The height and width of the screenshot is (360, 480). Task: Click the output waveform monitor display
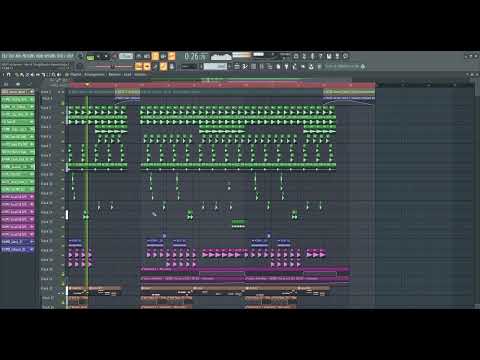[x=221, y=57]
